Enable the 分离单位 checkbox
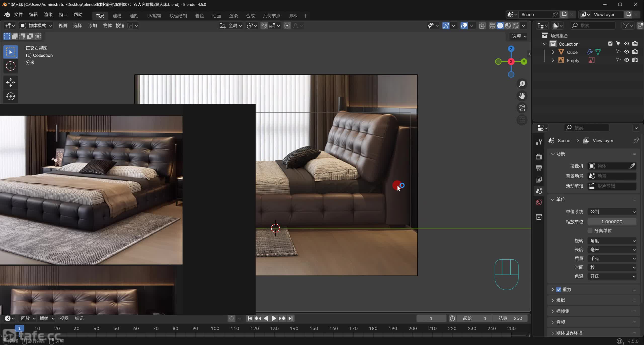 pyautogui.click(x=590, y=231)
